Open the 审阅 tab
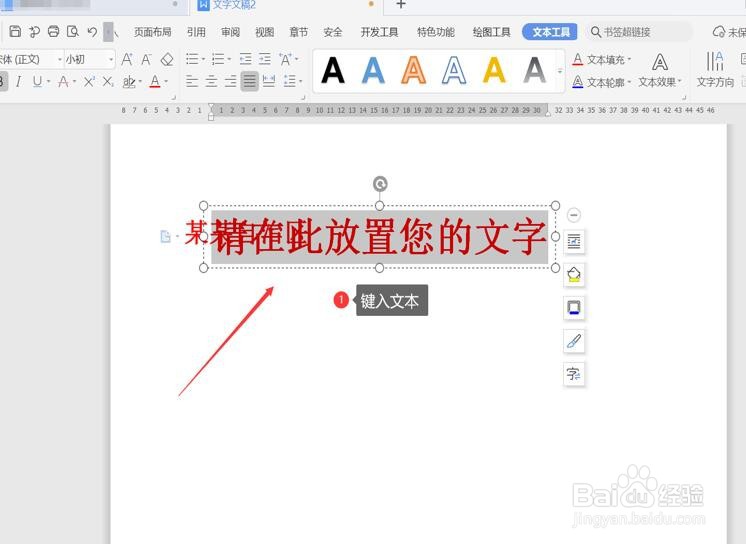Screen dimensions: 746x544 click(230, 32)
